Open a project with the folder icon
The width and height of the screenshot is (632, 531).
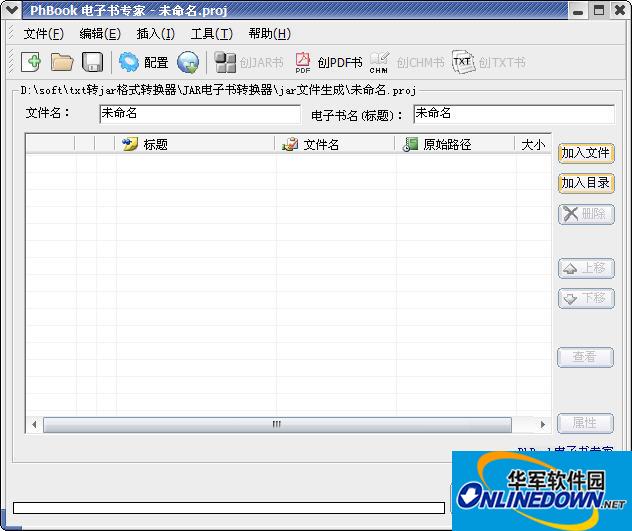click(62, 62)
